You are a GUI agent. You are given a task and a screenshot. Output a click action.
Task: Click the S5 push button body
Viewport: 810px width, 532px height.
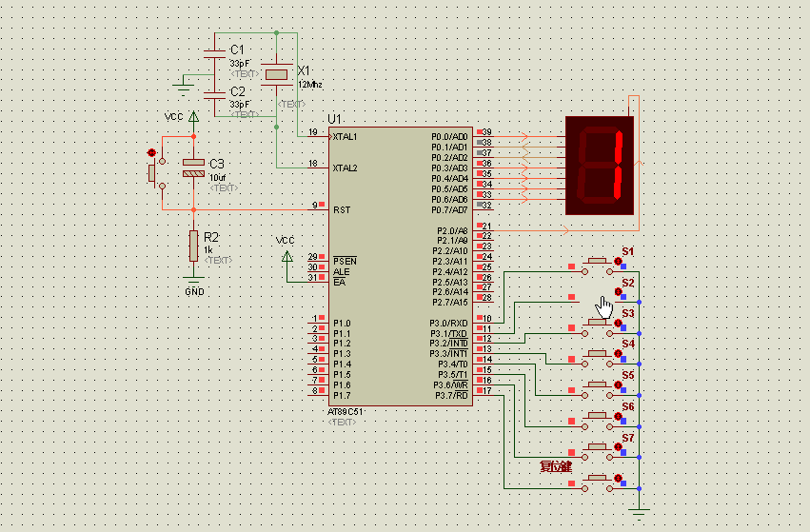click(x=598, y=386)
